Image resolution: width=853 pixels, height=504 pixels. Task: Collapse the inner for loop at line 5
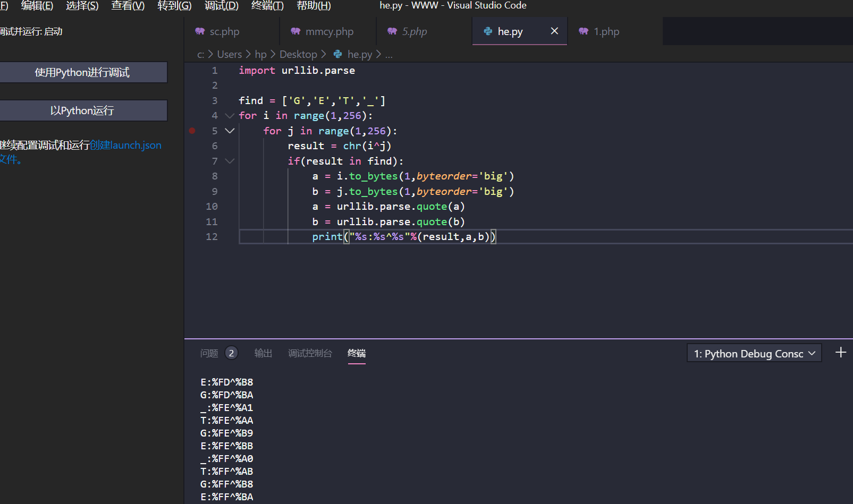tap(230, 131)
